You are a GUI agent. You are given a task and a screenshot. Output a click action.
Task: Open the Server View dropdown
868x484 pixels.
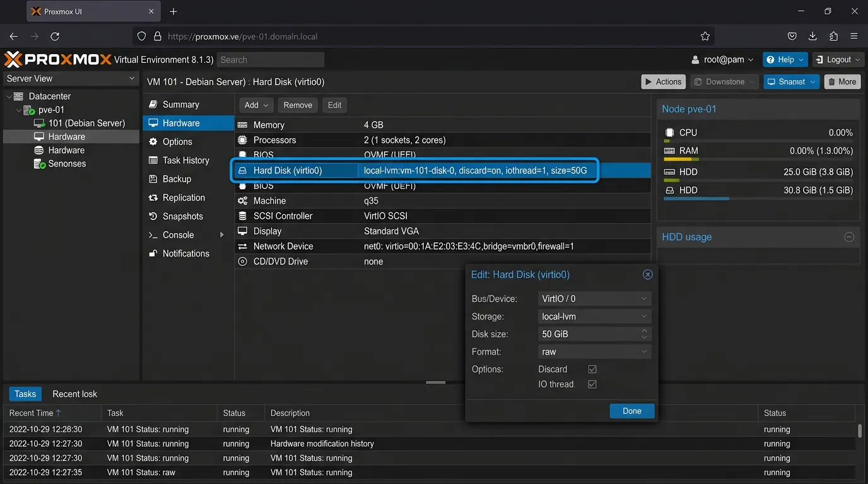(x=71, y=78)
